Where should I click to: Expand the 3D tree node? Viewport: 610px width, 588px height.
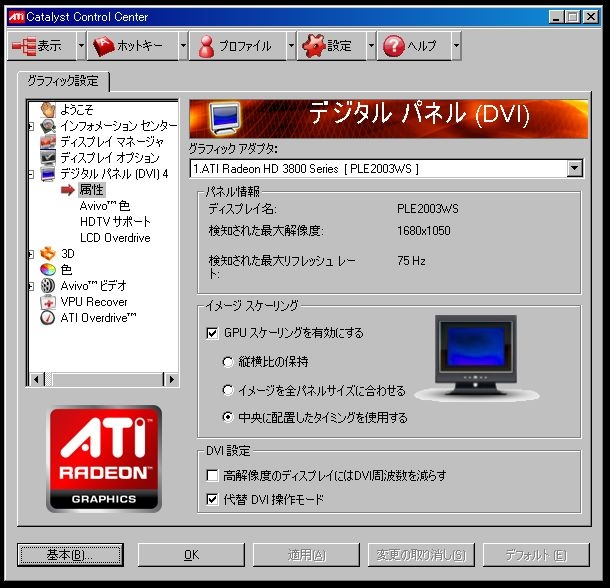tap(31, 254)
